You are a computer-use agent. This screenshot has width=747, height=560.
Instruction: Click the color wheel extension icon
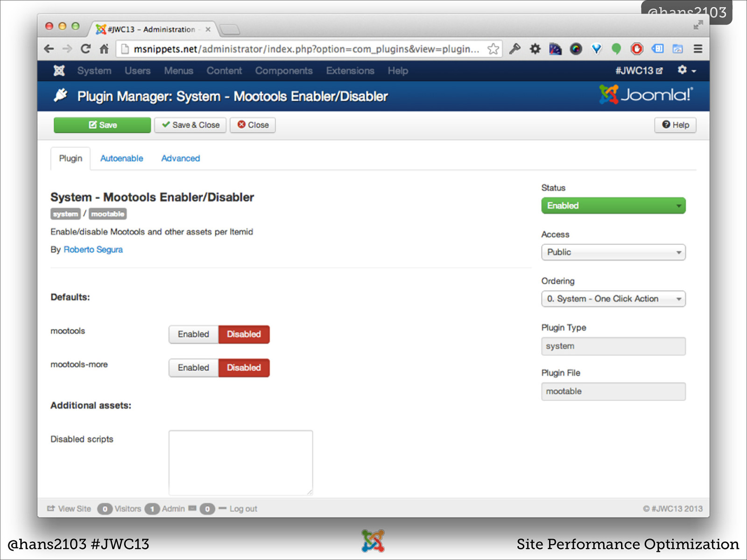pyautogui.click(x=576, y=49)
